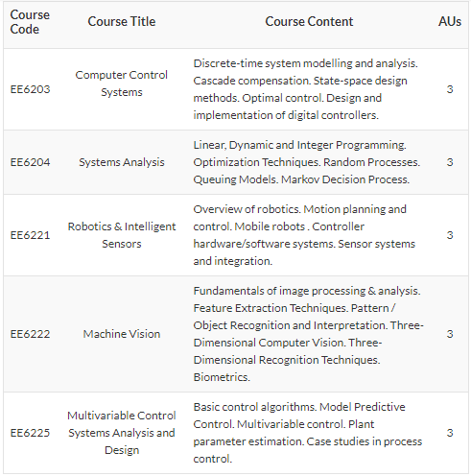Click the Course Title column header
Image resolution: width=471 pixels, height=476 pixels.
(x=122, y=22)
